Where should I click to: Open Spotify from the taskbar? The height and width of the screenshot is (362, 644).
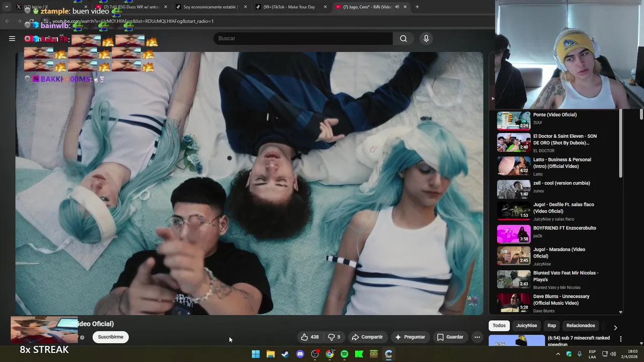[344, 354]
